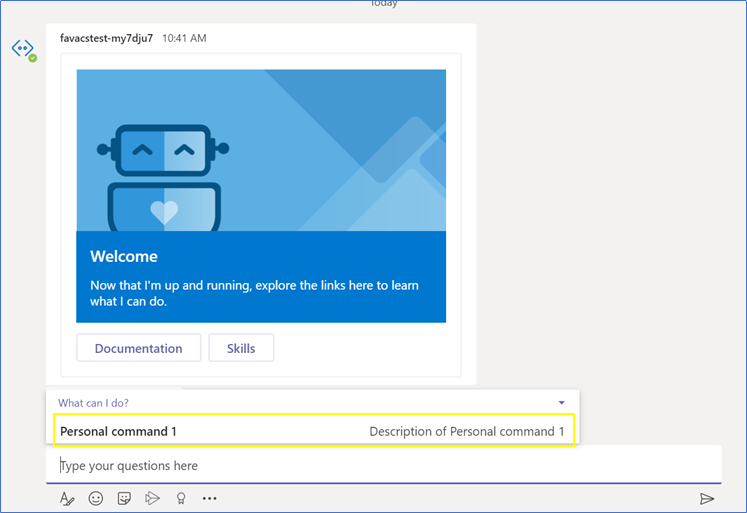Open the Format text options icon
Image resolution: width=747 pixels, height=513 pixels.
[x=67, y=499]
